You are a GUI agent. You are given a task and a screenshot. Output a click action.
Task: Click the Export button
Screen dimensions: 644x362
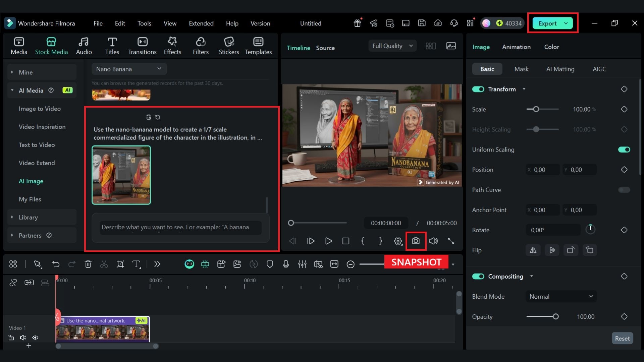[548, 23]
